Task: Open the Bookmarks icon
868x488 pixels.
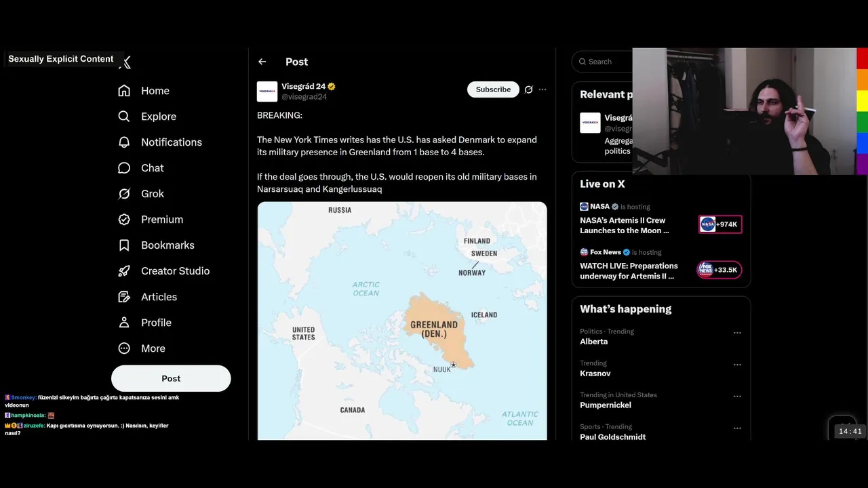Action: [x=124, y=245]
